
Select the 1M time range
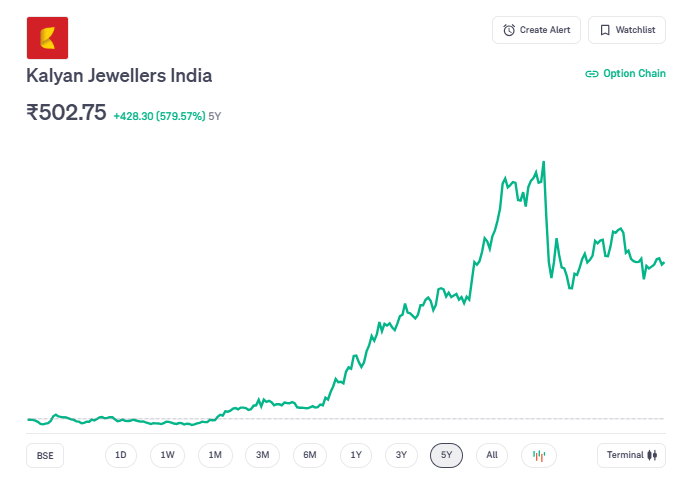pyautogui.click(x=215, y=455)
